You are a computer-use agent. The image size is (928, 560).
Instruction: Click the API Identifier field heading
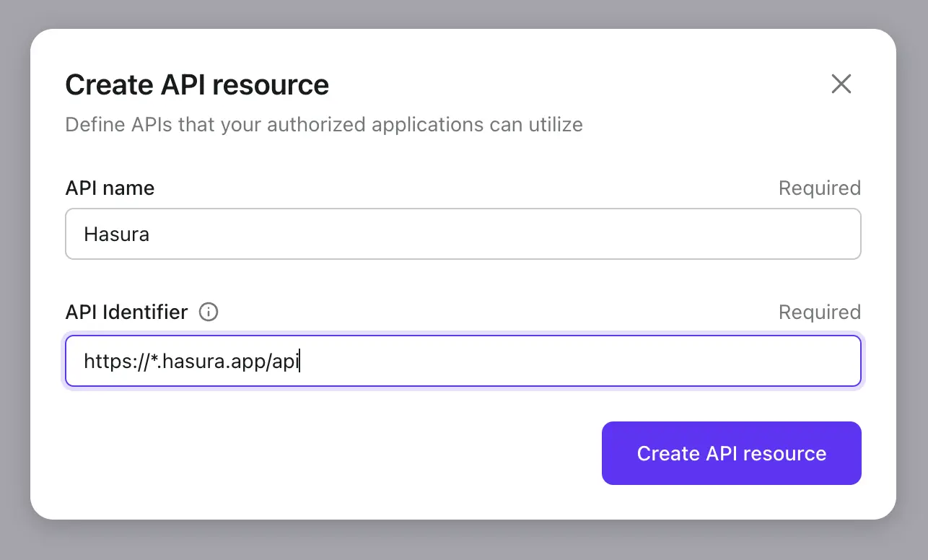coord(126,312)
